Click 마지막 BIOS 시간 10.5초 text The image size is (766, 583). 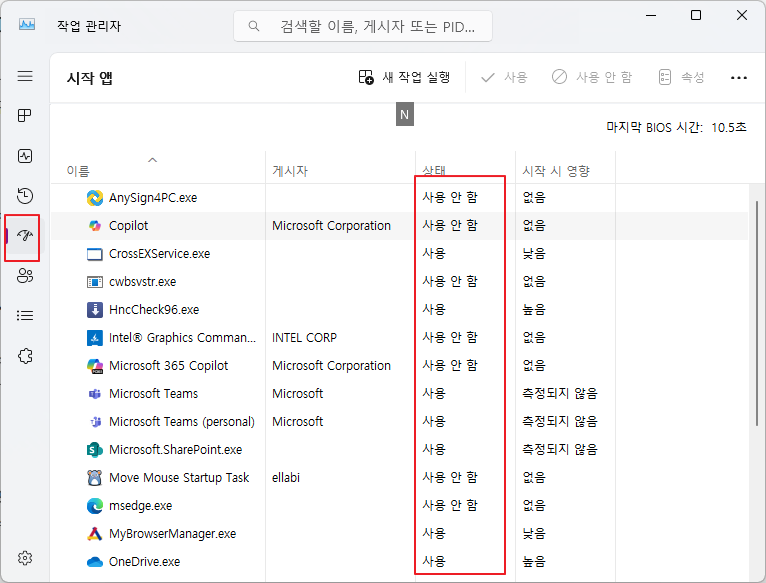click(676, 128)
